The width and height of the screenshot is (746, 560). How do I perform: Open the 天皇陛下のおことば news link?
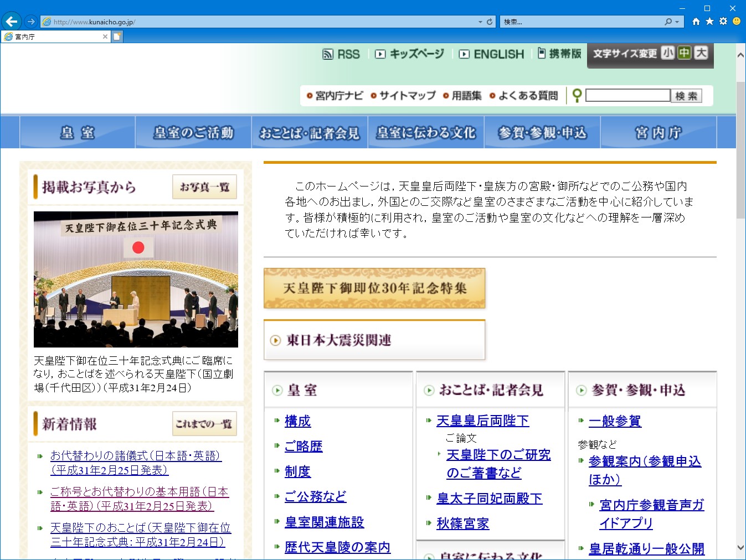pos(141,535)
